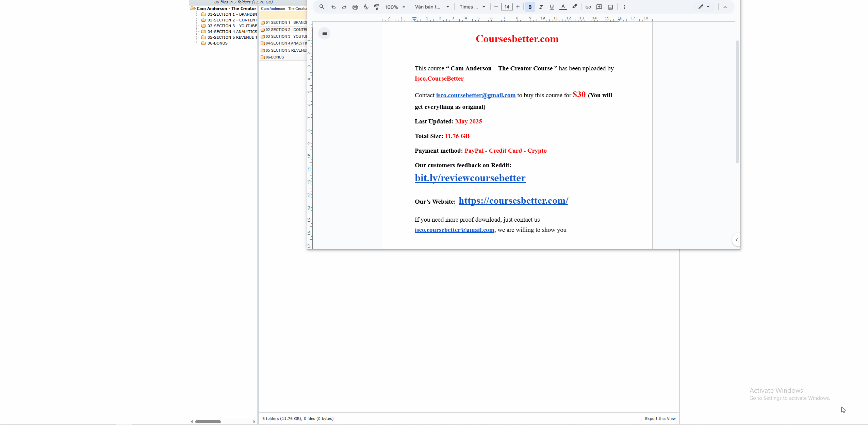The height and width of the screenshot is (425, 868).
Task: Toggle bold formatting button
Action: click(530, 7)
